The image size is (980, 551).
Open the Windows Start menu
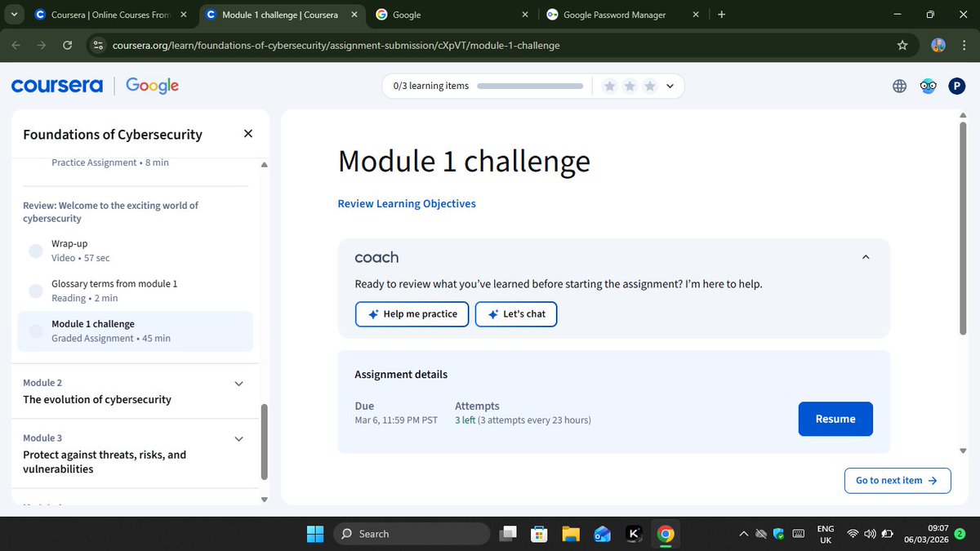coord(315,534)
